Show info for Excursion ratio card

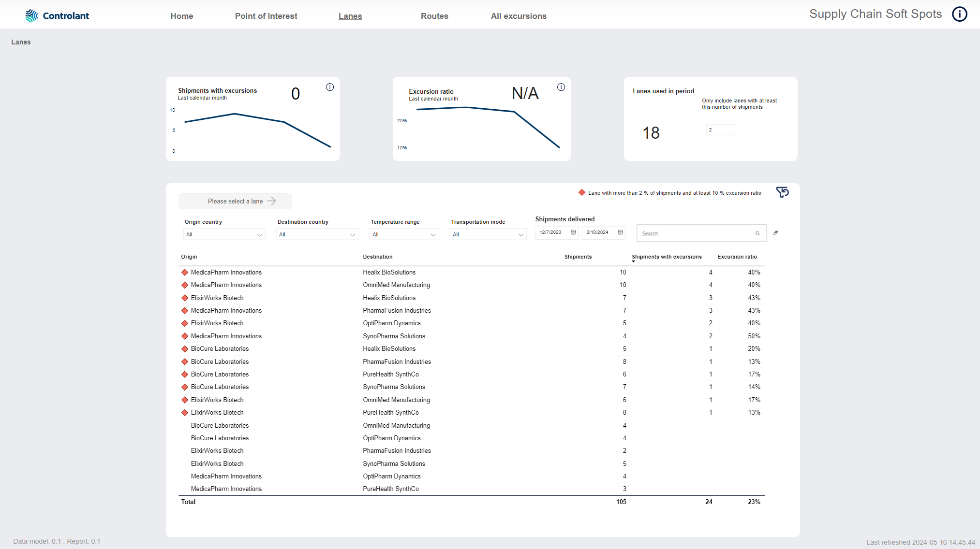[561, 87]
